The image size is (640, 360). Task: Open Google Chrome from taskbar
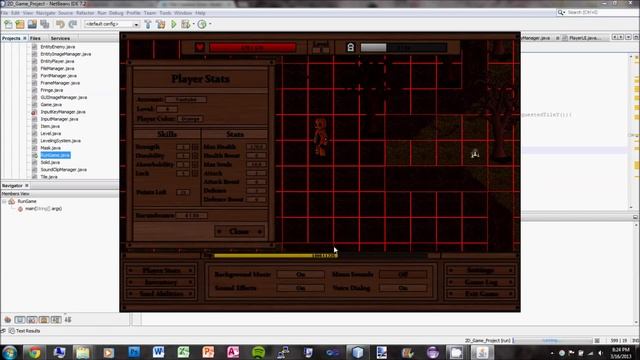pos(35,352)
